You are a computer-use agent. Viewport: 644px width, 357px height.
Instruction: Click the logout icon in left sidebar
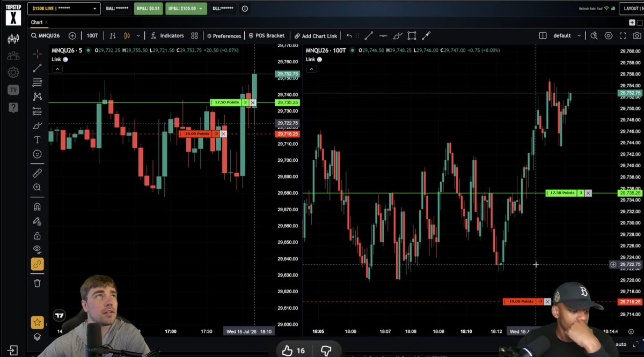click(x=13, y=351)
